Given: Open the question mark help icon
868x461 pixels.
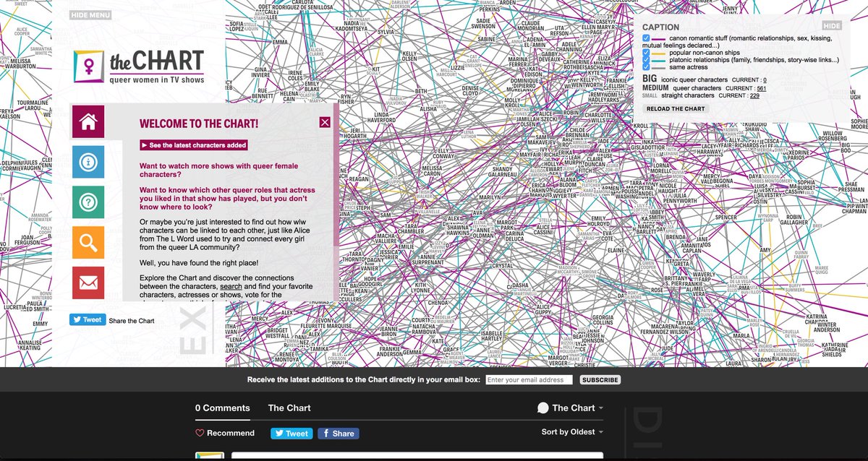Looking at the screenshot, I should point(88,202).
